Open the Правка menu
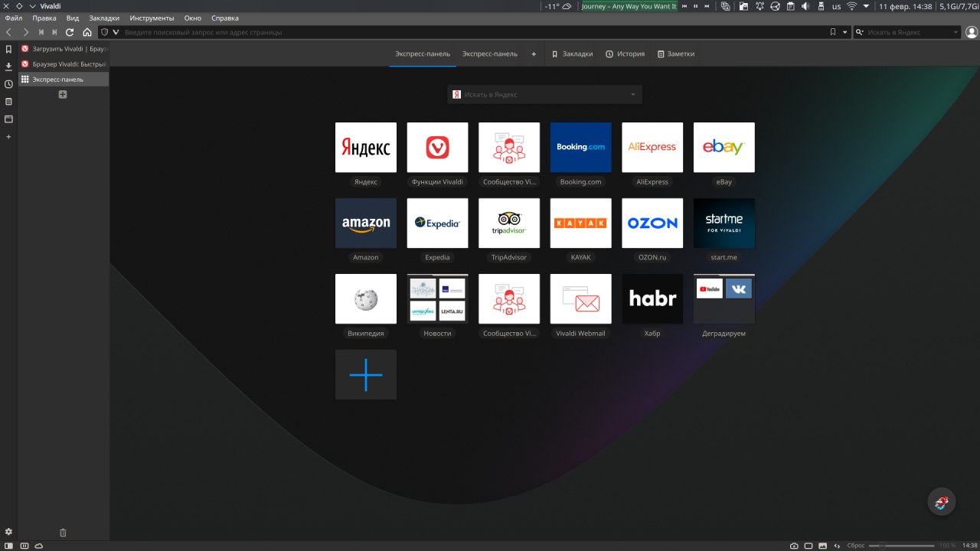This screenshot has height=551, width=980. click(x=44, y=18)
